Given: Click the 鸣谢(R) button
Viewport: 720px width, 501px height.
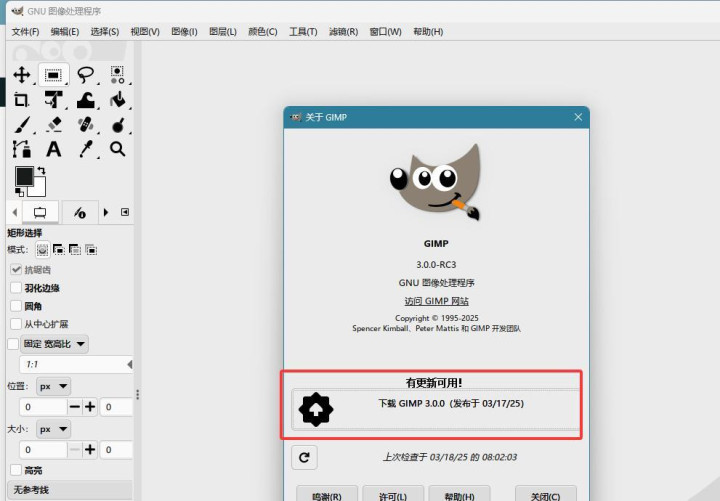Looking at the screenshot, I should [x=326, y=495].
